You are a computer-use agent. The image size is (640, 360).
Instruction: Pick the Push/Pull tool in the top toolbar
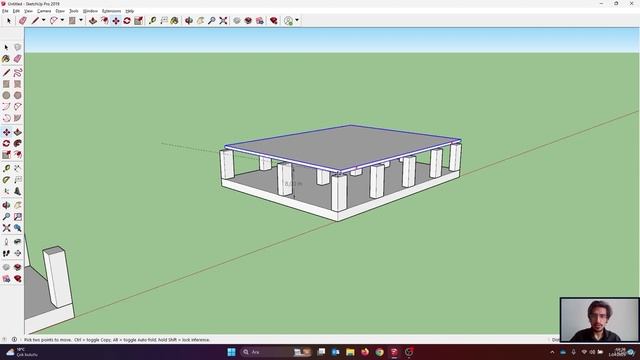(93, 20)
